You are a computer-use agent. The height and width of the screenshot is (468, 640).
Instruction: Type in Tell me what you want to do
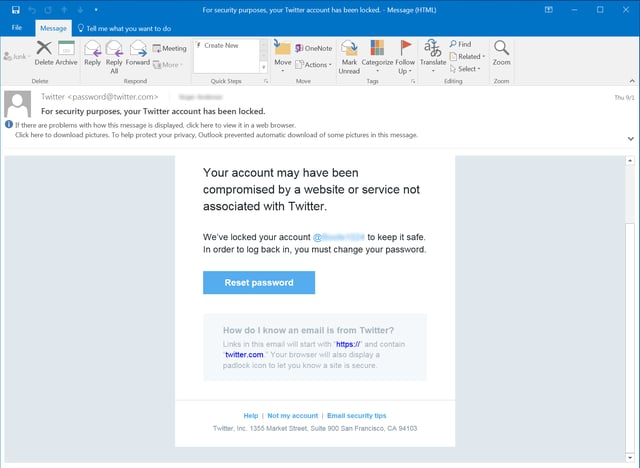pyautogui.click(x=134, y=28)
